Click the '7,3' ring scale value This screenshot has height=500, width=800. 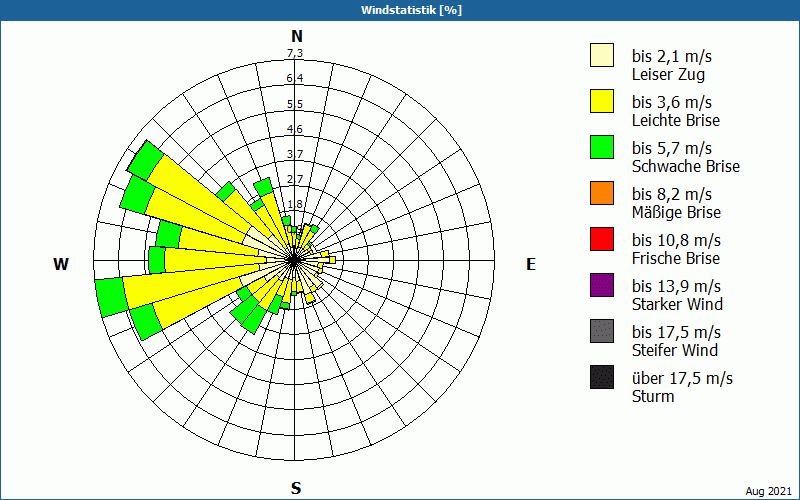pos(295,53)
